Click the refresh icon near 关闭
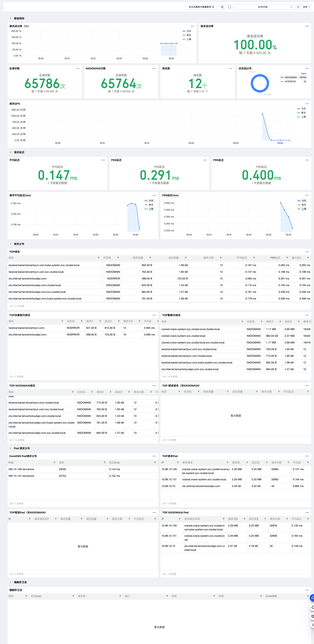Screen dimensions: 314x644 click(x=298, y=7)
